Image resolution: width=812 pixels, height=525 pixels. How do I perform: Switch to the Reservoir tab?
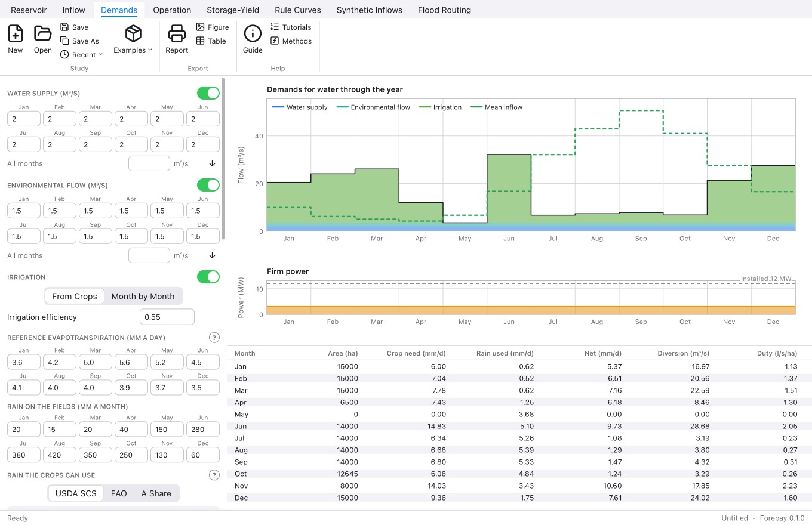point(29,10)
